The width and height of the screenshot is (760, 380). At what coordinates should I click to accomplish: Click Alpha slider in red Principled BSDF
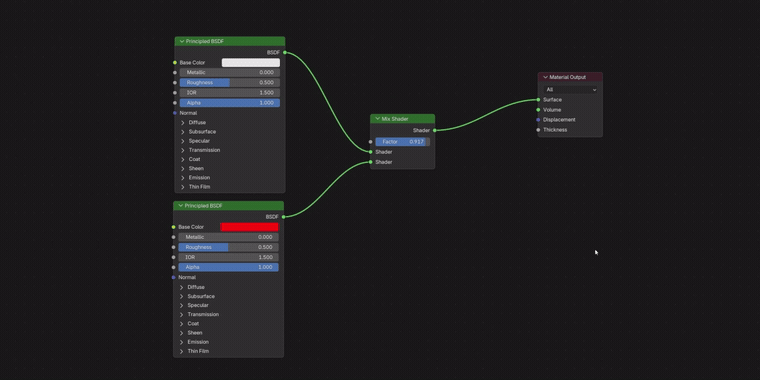228,268
